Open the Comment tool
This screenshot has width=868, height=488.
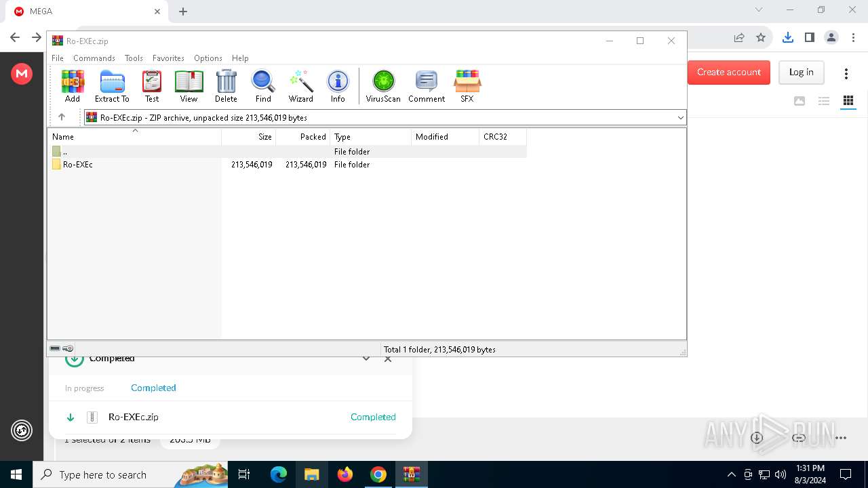427,86
